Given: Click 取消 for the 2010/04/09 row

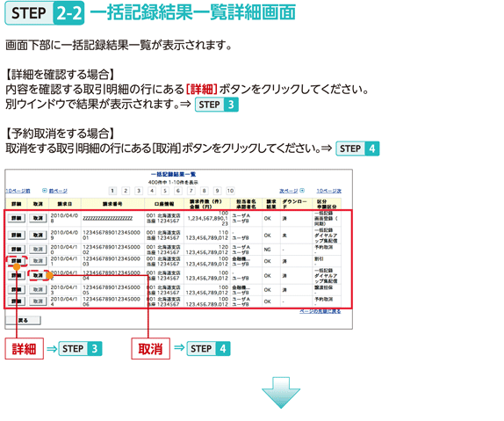Looking at the screenshot, I should [38, 235].
